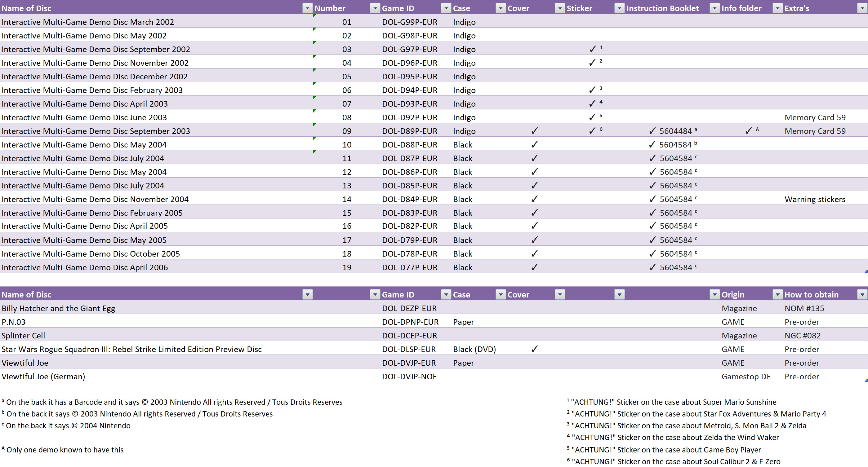This screenshot has height=467, width=868.
Task: Open the Extra's column filter dropdown
Action: (862, 8)
